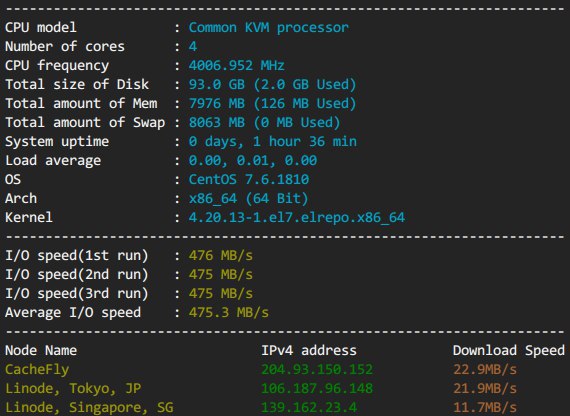Click the average I/O speed 475.3 MB/s

click(x=228, y=312)
